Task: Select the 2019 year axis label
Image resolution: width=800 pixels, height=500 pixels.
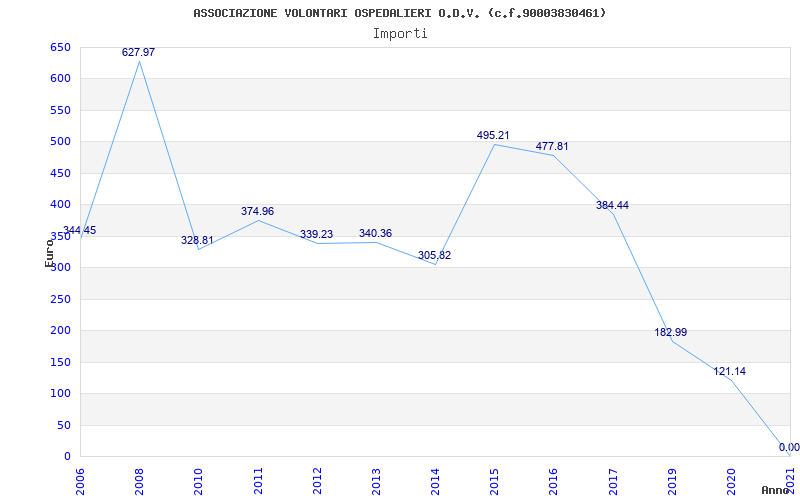Action: pos(672,481)
